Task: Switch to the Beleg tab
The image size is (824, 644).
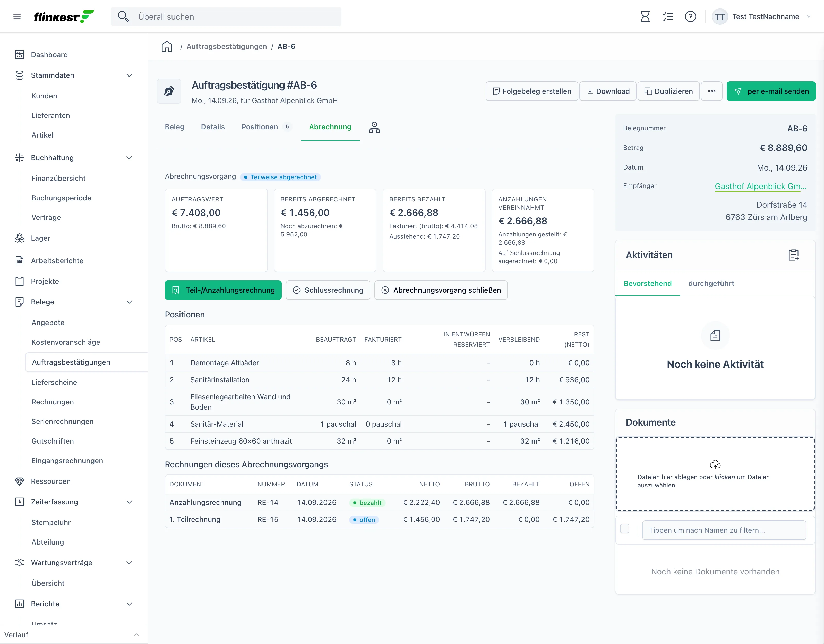Action: (175, 127)
